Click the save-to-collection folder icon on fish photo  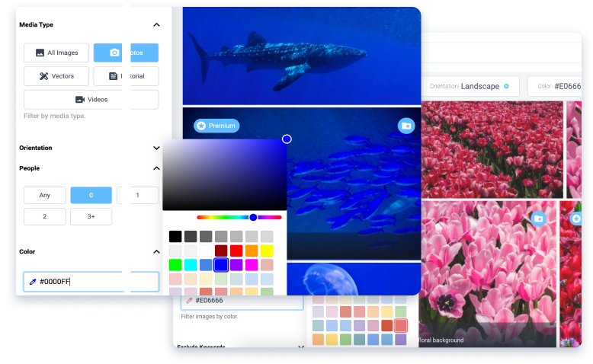pos(406,126)
